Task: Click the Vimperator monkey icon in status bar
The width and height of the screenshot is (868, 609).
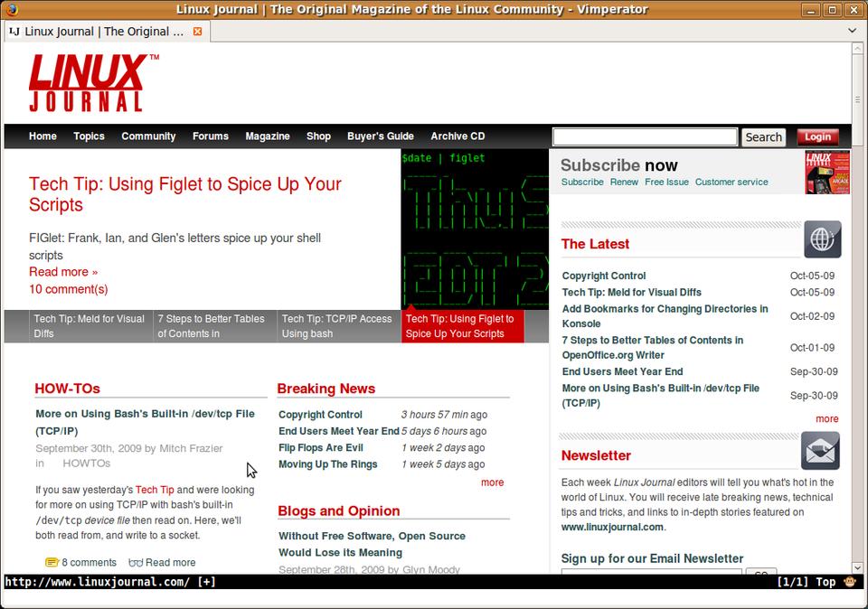Action: click(x=850, y=581)
